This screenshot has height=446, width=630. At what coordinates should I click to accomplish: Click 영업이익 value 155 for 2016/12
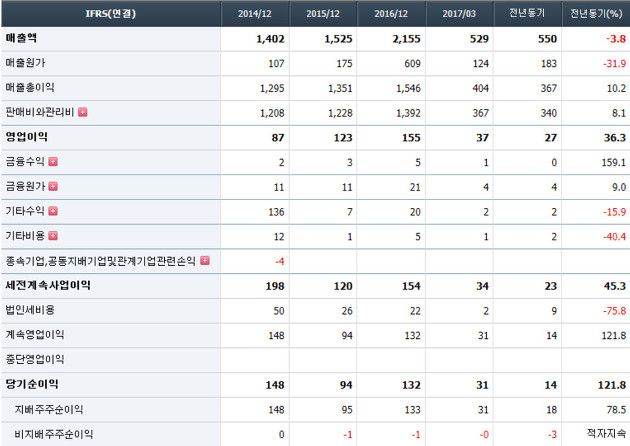point(411,138)
